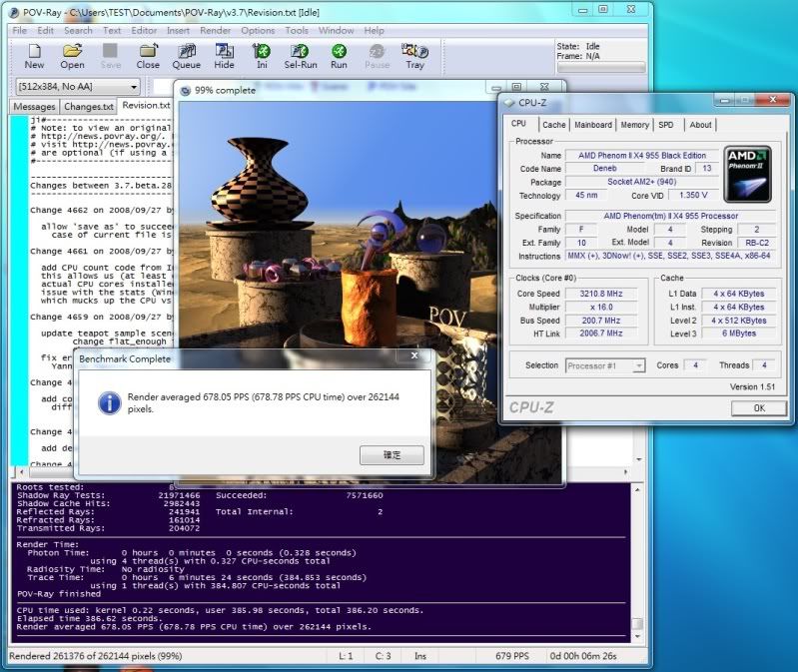Image resolution: width=798 pixels, height=672 pixels.
Task: Switch to the Cache tab in CPU-Z
Action: pyautogui.click(x=553, y=125)
